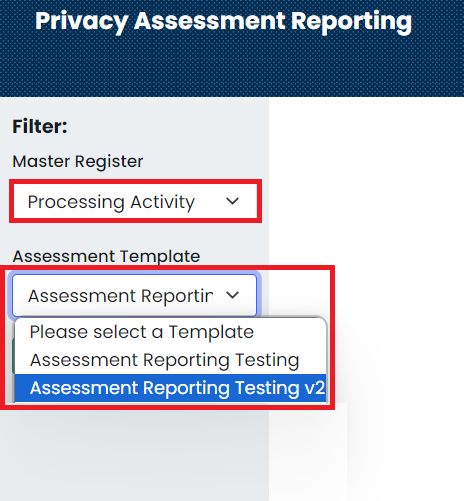
Task: Click the green button edge beside the option list
Action: pyautogui.click(x=13, y=356)
